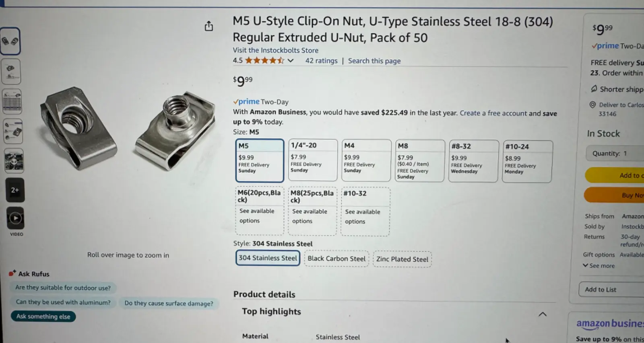
Task: Choose the 1/4"-20 size option
Action: 312,160
